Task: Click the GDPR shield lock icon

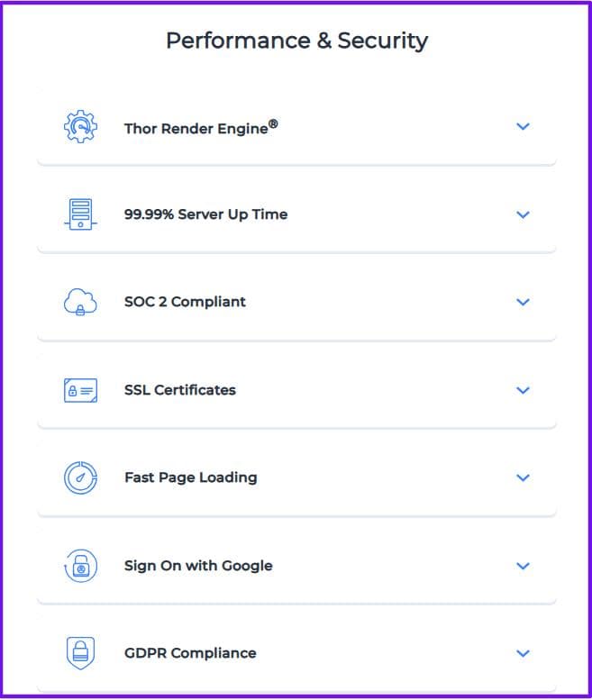Action: (80, 653)
